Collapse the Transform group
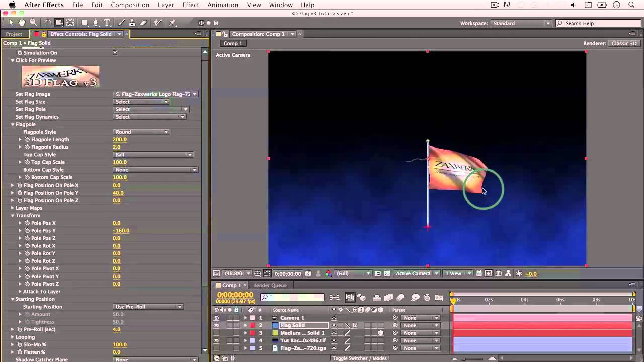 [13, 215]
